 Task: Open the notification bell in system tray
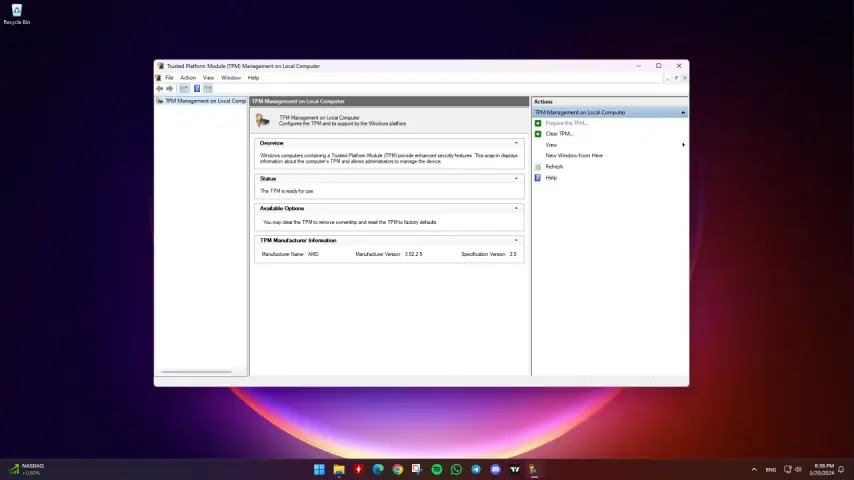(841, 469)
